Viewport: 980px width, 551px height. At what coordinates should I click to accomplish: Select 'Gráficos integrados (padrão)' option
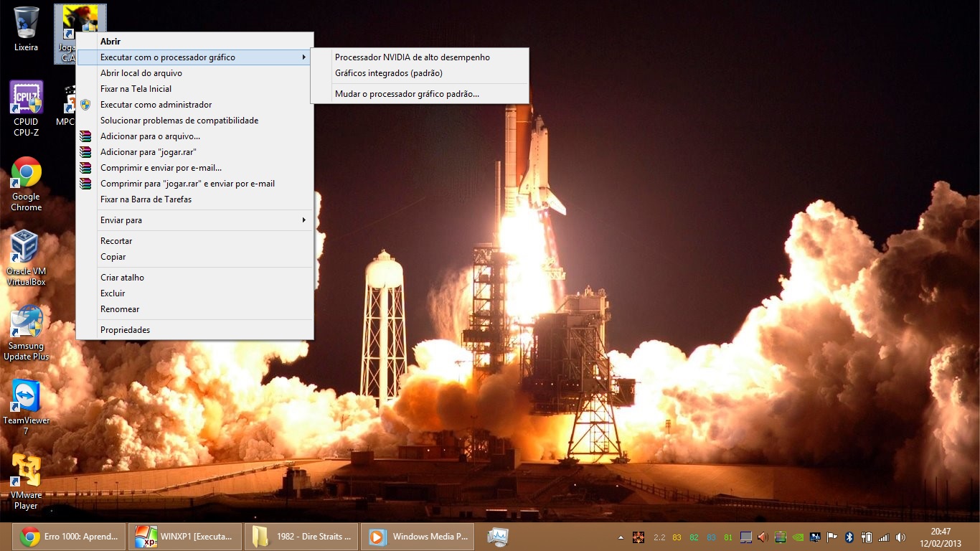point(388,73)
